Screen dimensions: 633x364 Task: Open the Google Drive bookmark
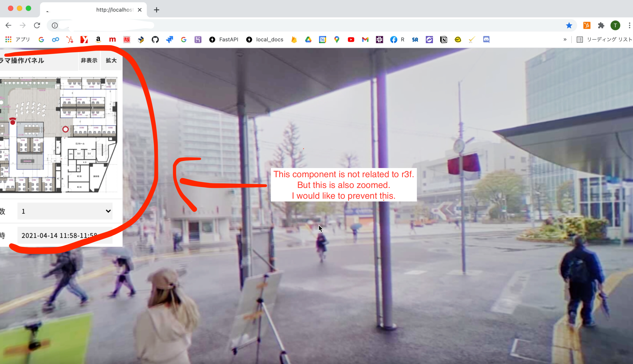(x=308, y=40)
